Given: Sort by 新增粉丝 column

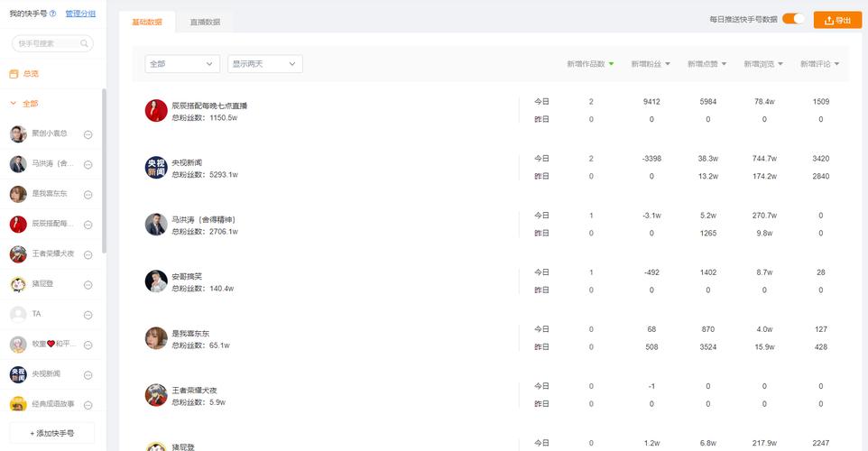Looking at the screenshot, I should click(651, 64).
